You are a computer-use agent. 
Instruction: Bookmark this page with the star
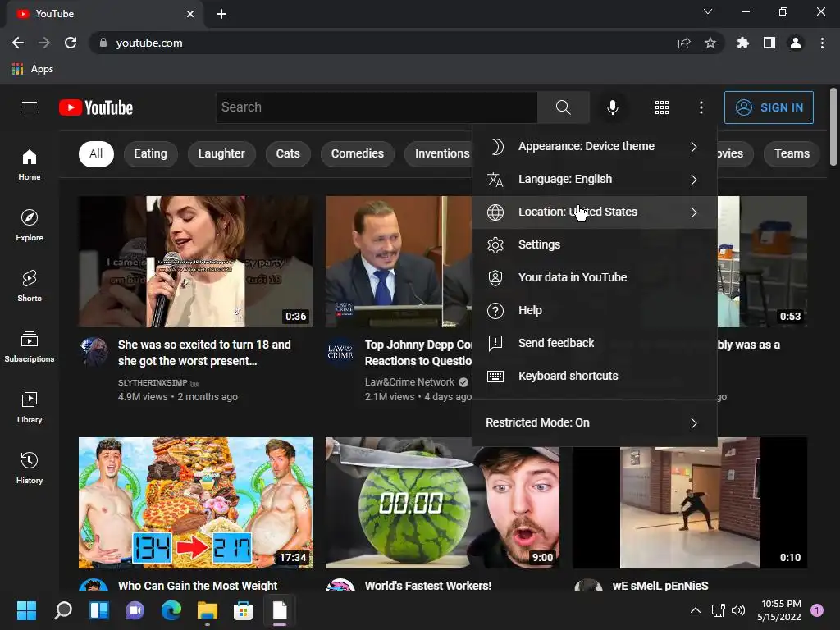(710, 43)
